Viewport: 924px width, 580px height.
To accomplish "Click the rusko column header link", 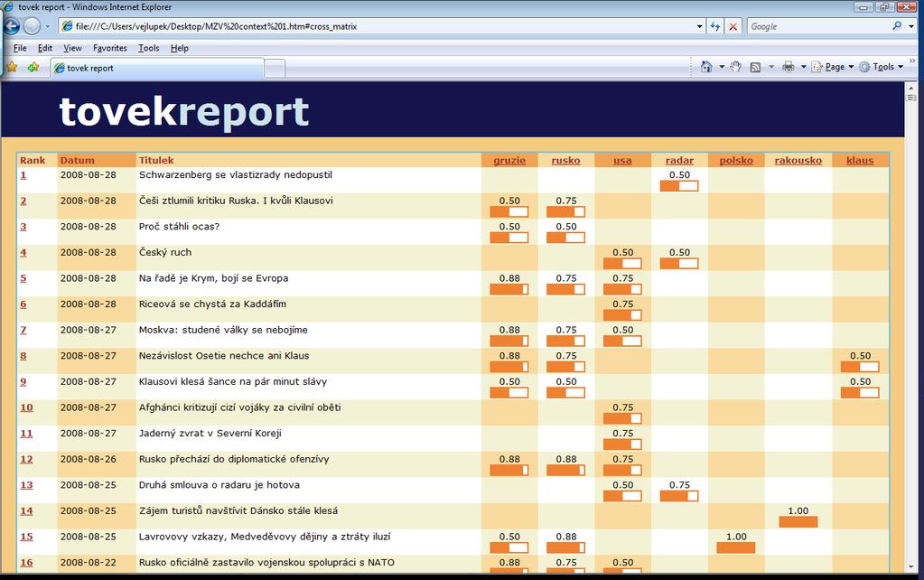I will 565,160.
